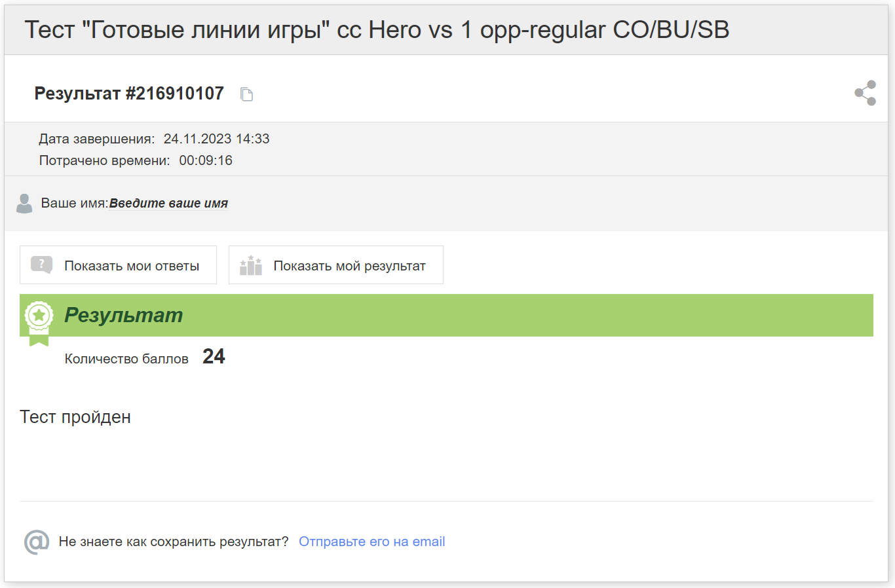Click the Количество баллов label

coord(126,359)
